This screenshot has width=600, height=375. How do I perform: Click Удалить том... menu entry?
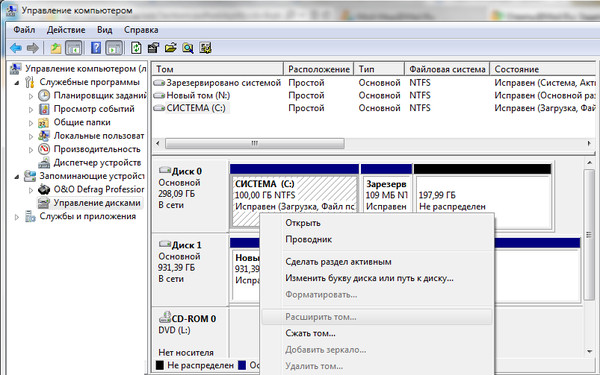314,366
